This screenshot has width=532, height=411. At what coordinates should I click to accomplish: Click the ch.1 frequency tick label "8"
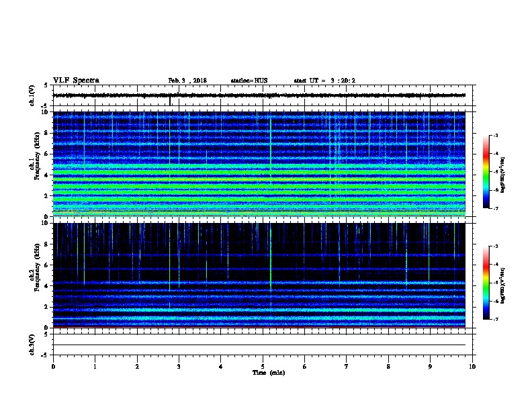46,133
